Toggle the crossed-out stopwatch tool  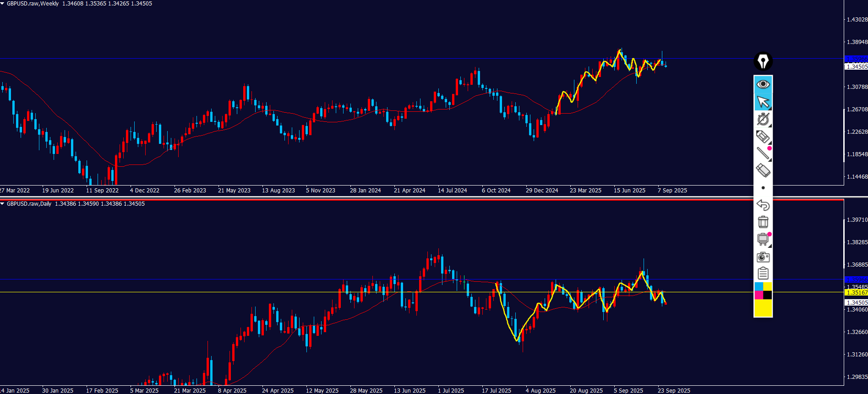pos(763,119)
